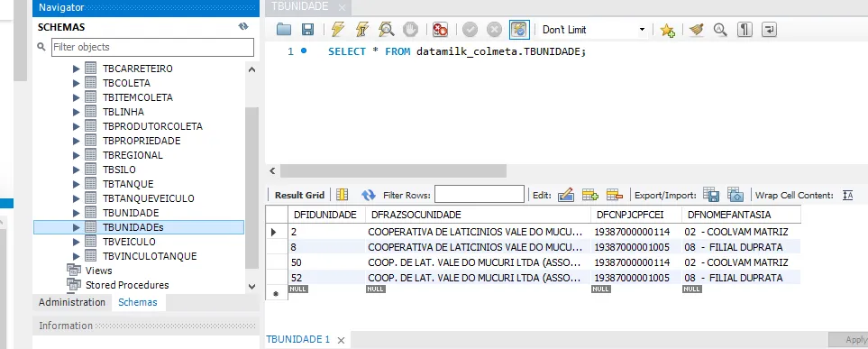Click the Rollback X icon

(x=494, y=30)
